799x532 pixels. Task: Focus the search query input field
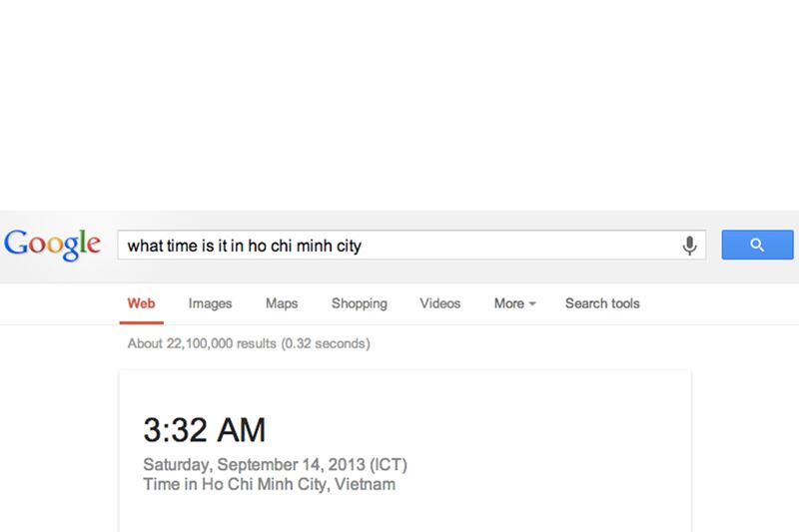tap(399, 245)
